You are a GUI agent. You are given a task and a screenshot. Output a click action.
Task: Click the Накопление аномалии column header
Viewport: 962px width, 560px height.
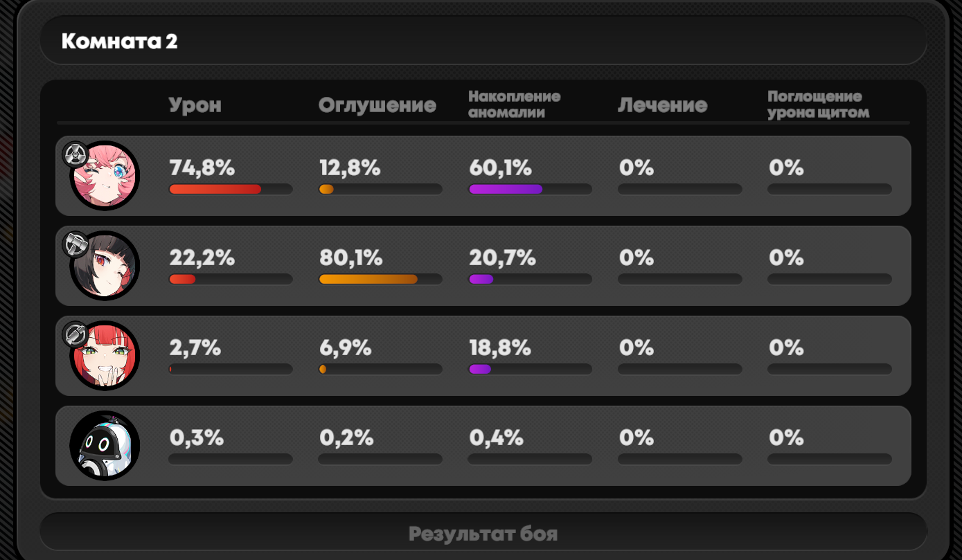[514, 105]
